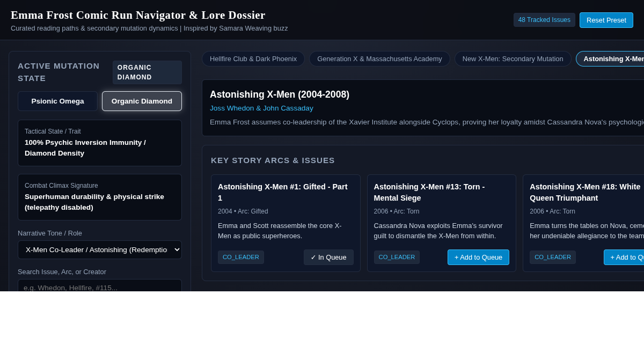Viewport: 644px width, 338px height.
Task: Click the Reset Preset button
Action: click(x=606, y=20)
